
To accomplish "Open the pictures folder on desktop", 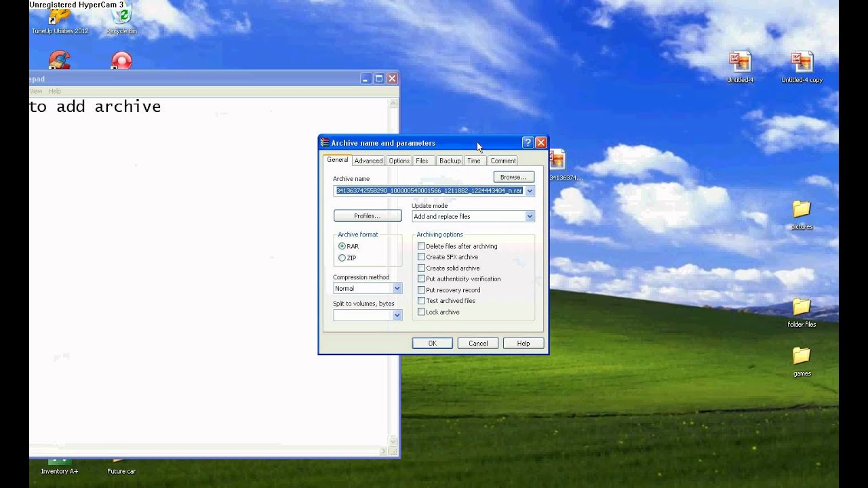I will (x=802, y=215).
